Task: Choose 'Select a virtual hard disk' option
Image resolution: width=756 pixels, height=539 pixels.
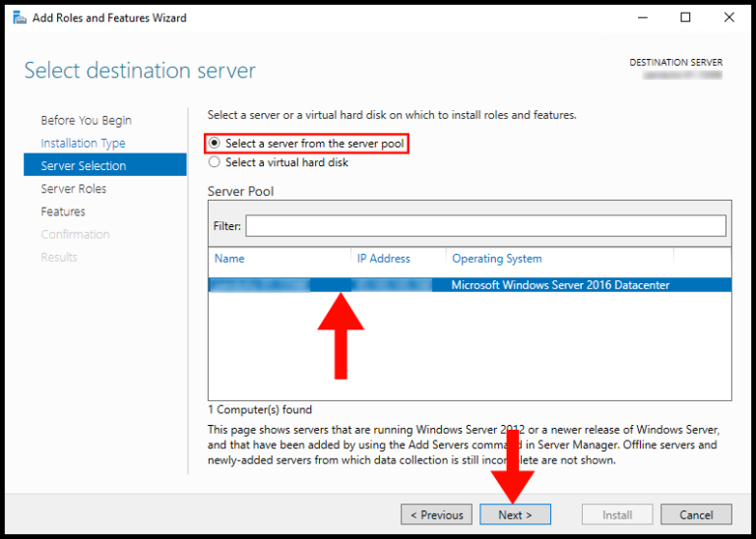Action: 215,162
